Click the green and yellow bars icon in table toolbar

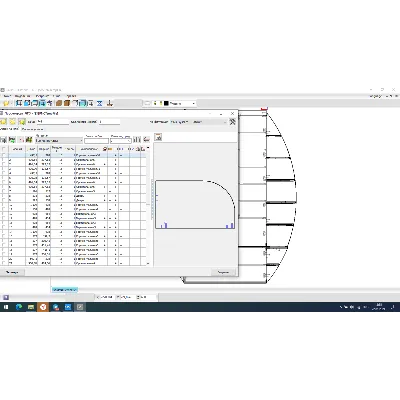29,140
